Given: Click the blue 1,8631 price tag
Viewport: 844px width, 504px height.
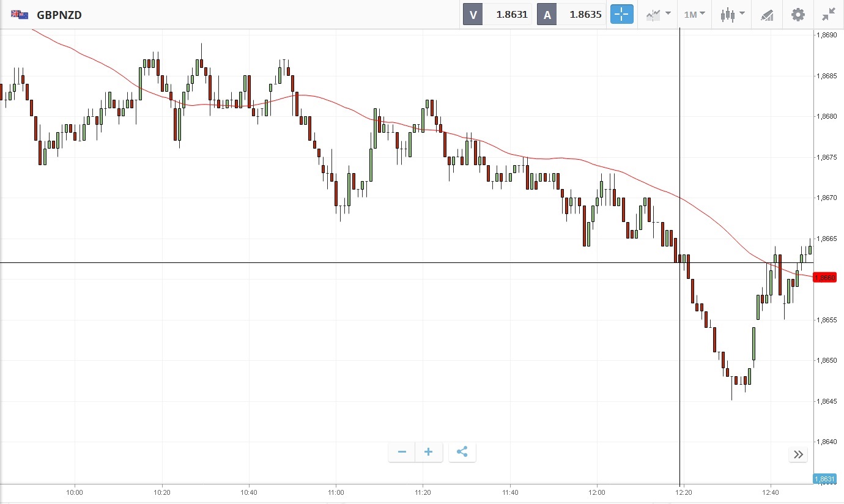Looking at the screenshot, I should point(824,479).
